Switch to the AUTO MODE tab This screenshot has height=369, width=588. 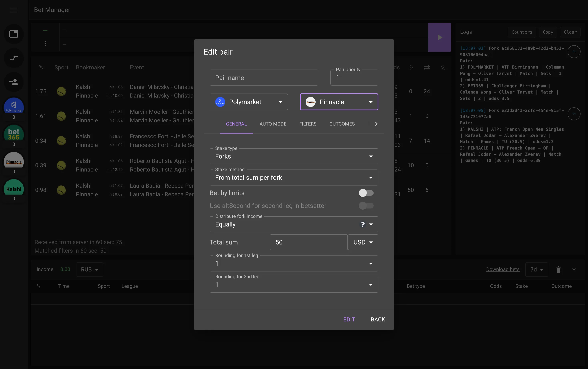tap(273, 124)
